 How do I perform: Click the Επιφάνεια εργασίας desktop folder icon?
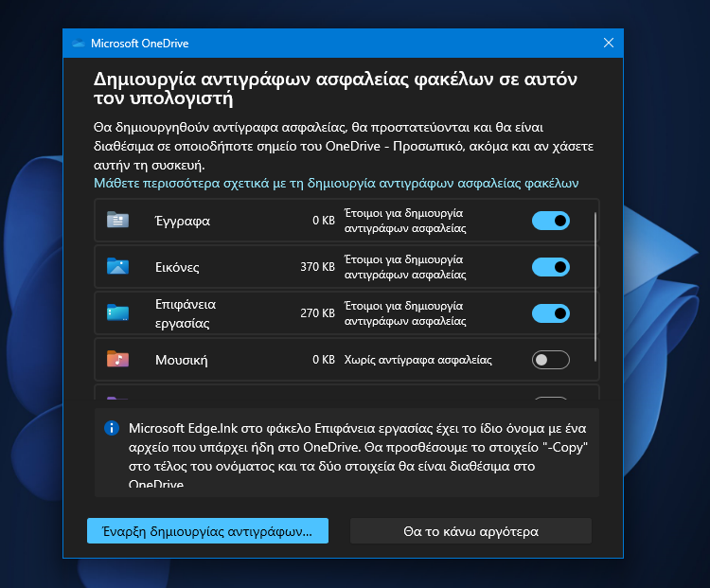(x=117, y=312)
